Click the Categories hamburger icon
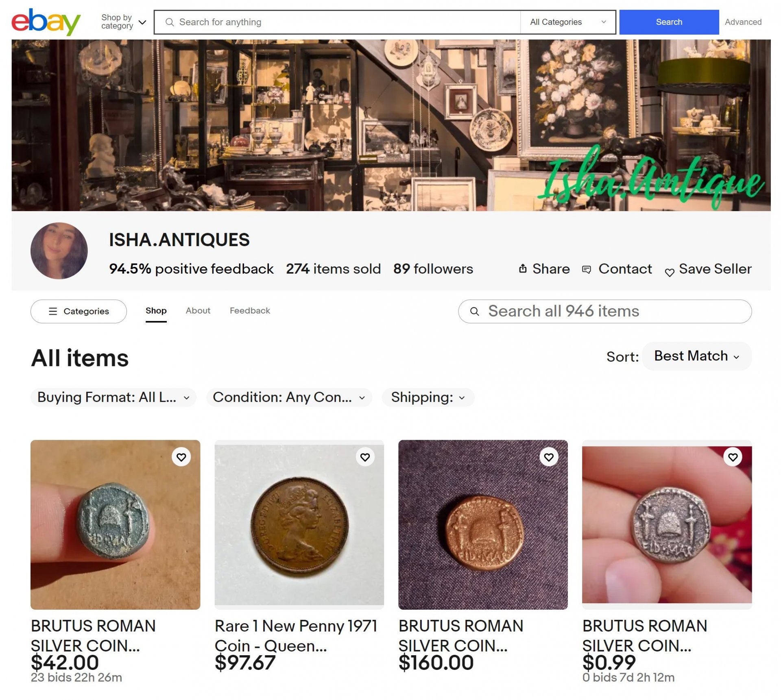The height and width of the screenshot is (700, 781). 53,312
